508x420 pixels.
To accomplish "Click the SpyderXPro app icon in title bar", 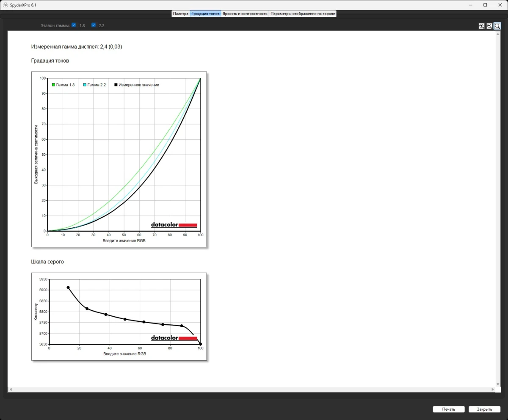I will 5,5.
